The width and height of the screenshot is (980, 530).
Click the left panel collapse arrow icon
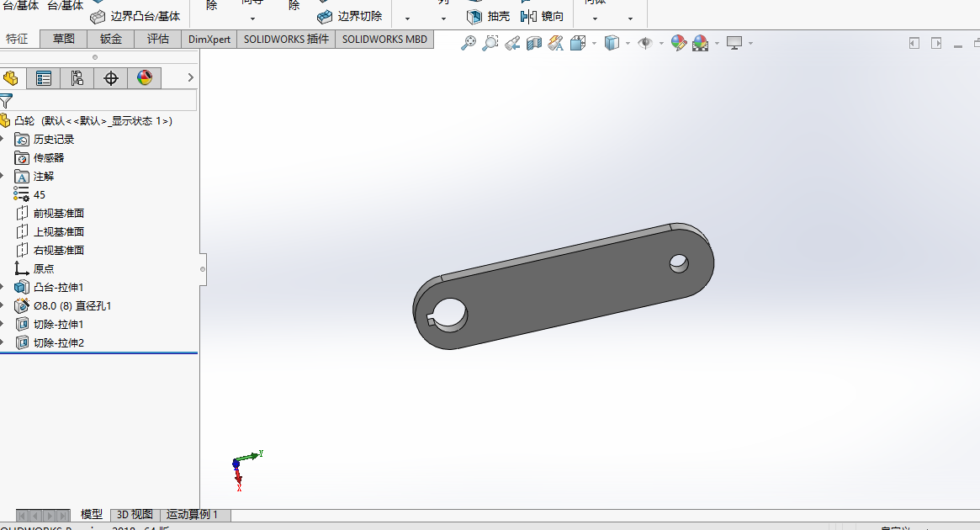point(914,43)
